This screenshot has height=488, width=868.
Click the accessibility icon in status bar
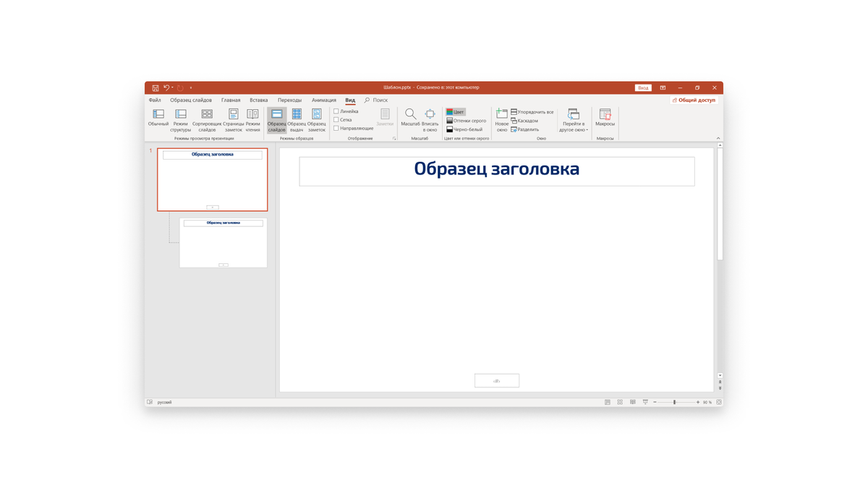150,402
